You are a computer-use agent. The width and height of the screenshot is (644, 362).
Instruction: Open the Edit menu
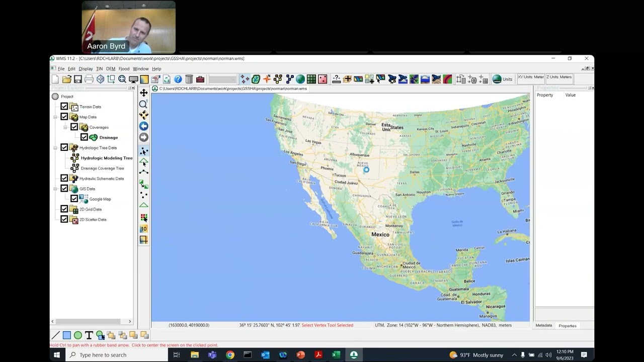(x=71, y=69)
